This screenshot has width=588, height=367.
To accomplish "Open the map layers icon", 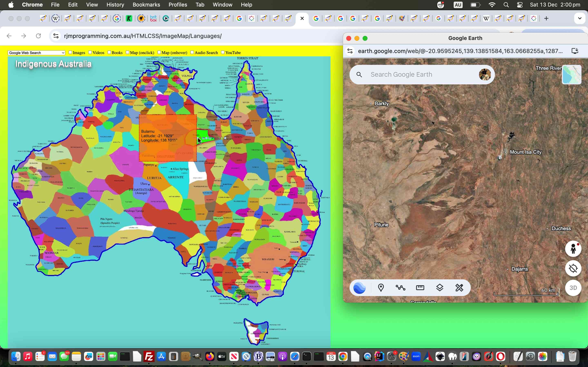I will (x=440, y=288).
